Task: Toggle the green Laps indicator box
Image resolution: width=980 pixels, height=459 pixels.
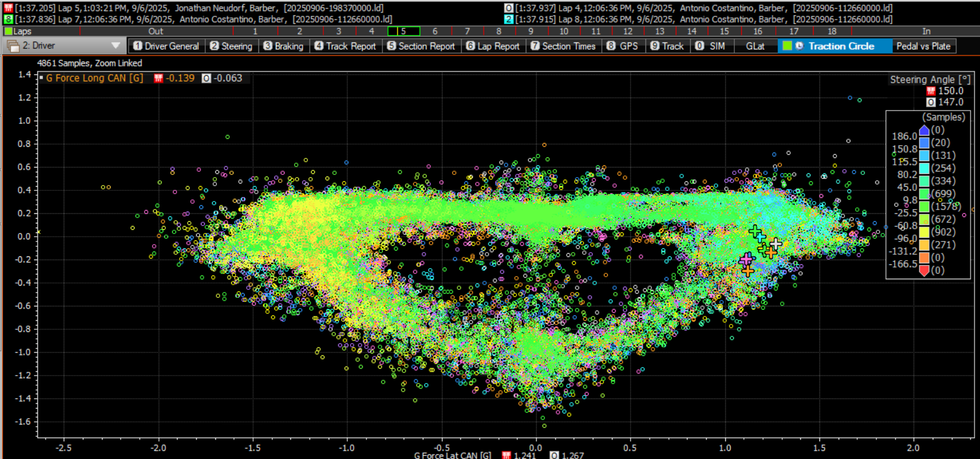Action: pos(8,31)
